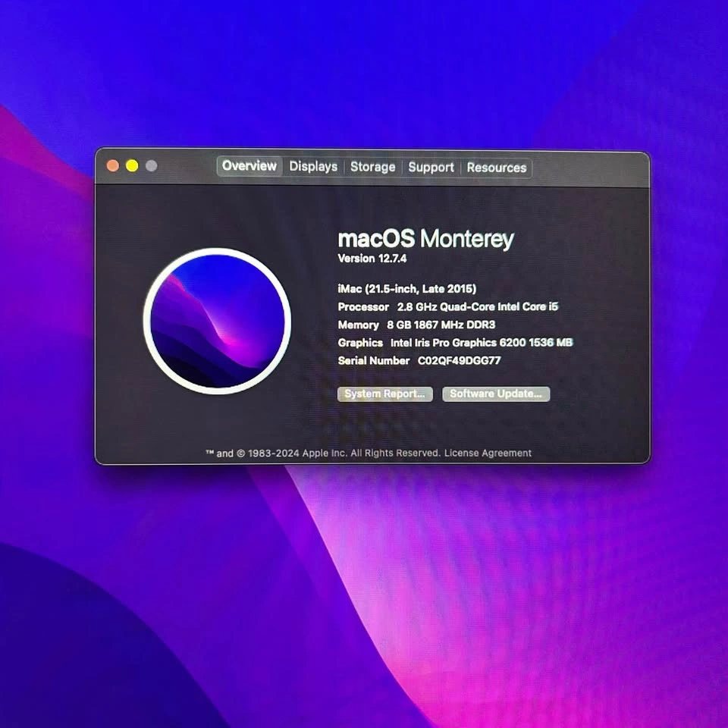Close the About This Mac window

[113, 166]
